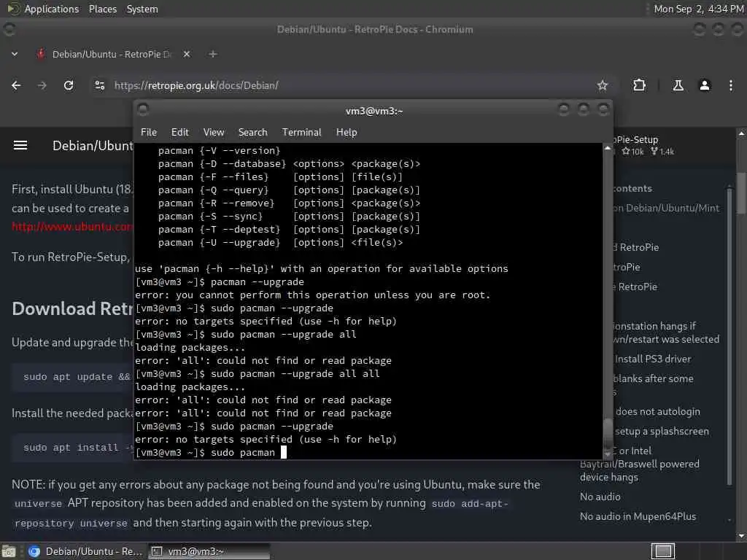Reload the RetroPie docs page

coord(69,85)
